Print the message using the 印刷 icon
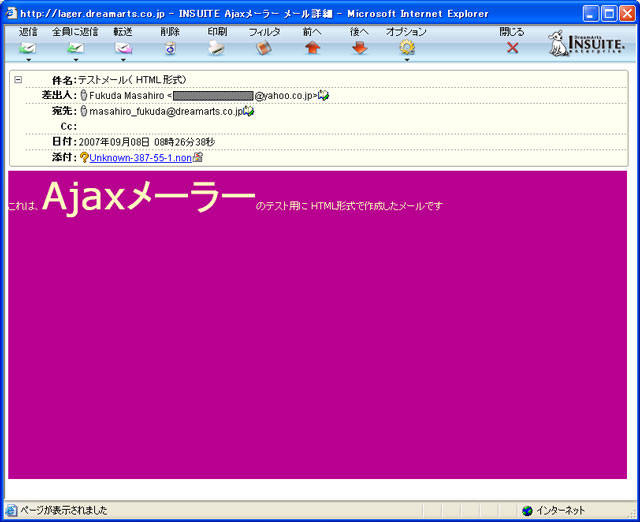640x522 pixels. click(x=217, y=47)
